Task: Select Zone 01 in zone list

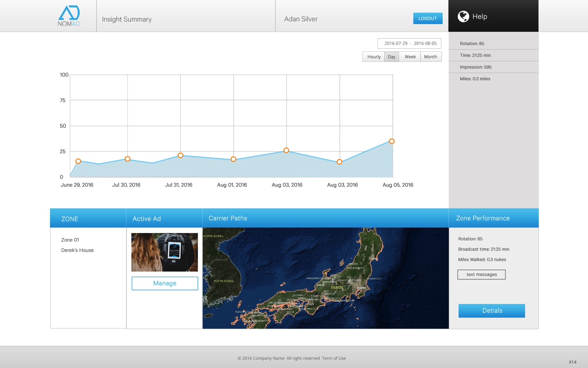Action: [70, 240]
